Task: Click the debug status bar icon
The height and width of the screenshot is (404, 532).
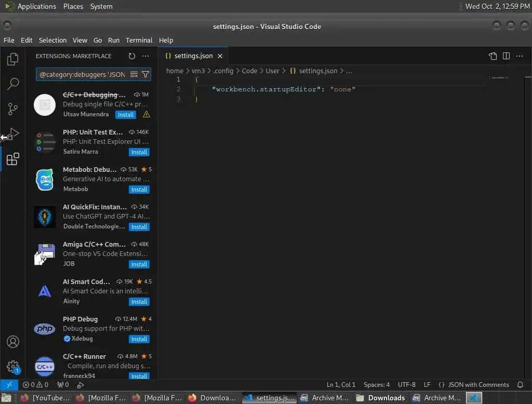Action: point(81,385)
